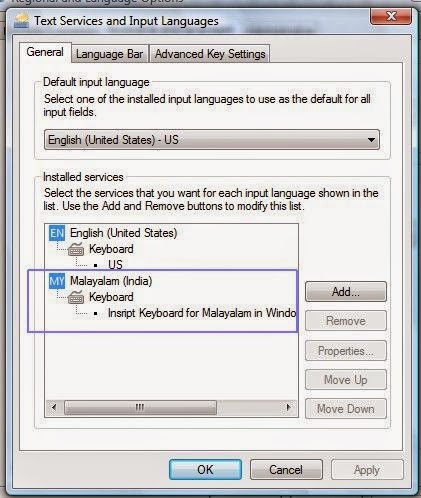
Task: Click the dialog title bar icon
Action: coord(21,21)
